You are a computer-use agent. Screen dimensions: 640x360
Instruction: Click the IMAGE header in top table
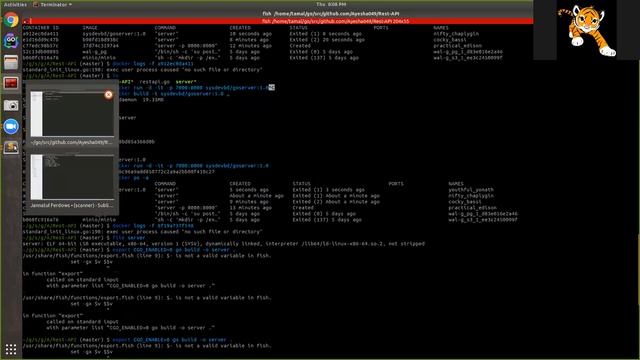[x=90, y=28]
